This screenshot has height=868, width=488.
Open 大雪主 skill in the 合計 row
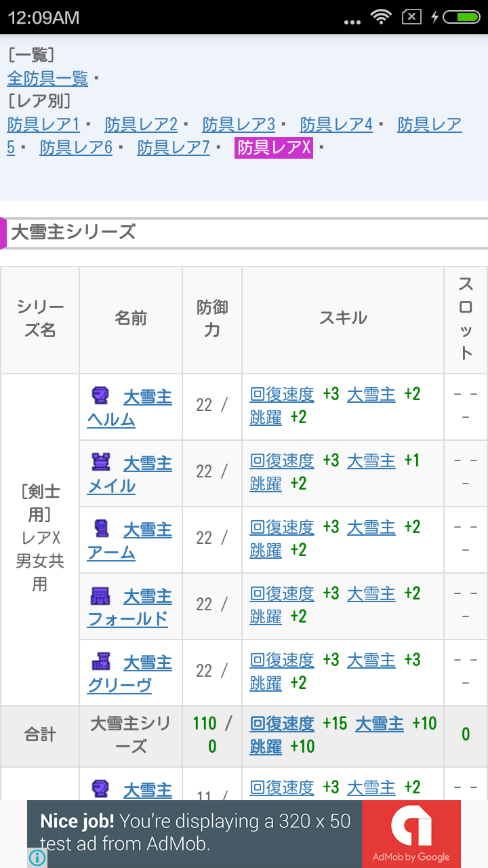380,724
